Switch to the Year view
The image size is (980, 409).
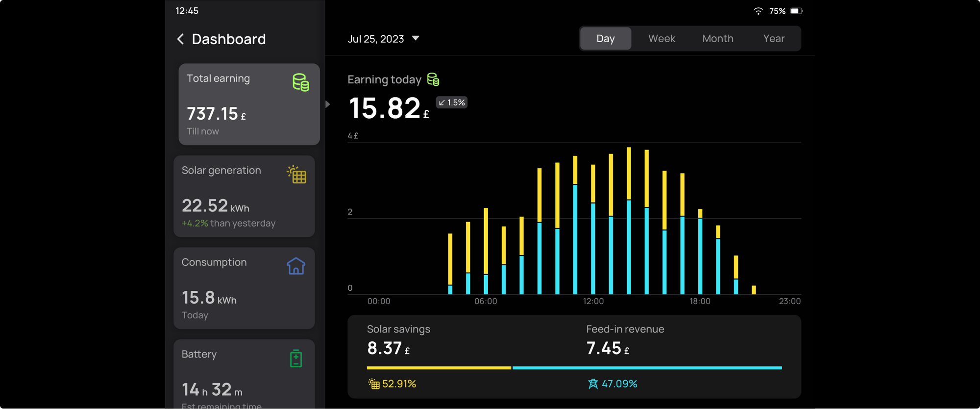[773, 39]
